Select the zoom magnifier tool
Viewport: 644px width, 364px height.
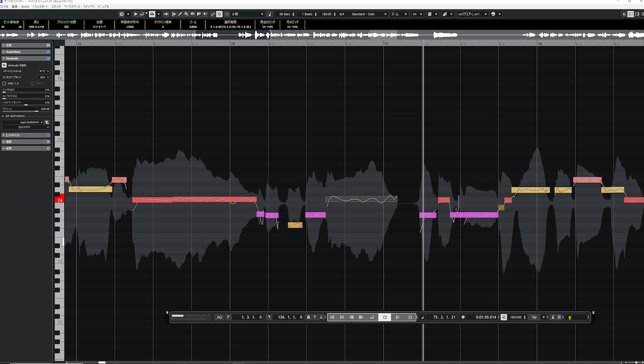coord(186,14)
